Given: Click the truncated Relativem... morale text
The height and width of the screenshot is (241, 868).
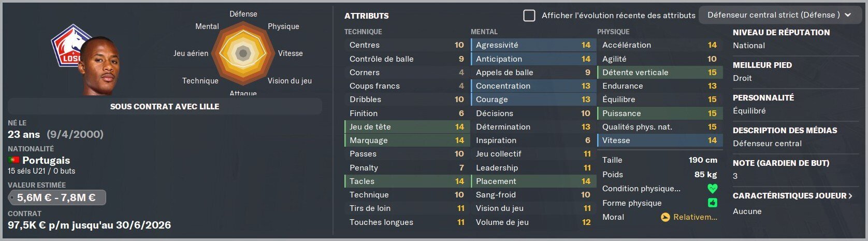Looking at the screenshot, I should pyautogui.click(x=695, y=217).
